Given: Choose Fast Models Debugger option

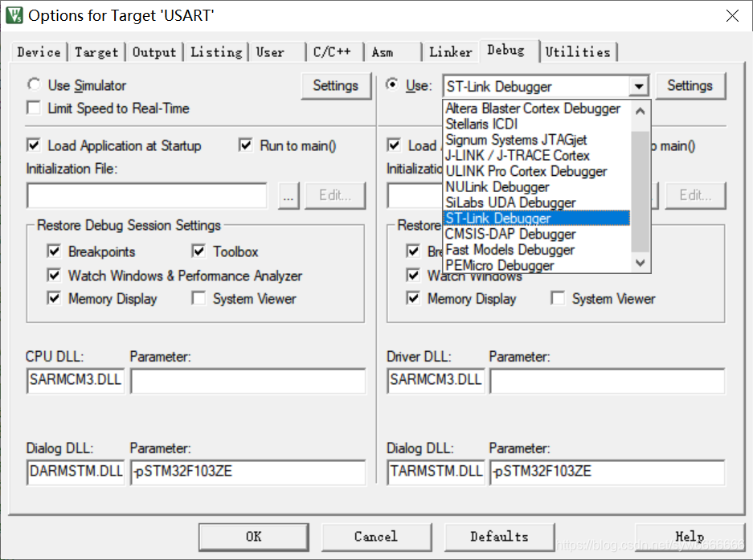Looking at the screenshot, I should [536, 250].
